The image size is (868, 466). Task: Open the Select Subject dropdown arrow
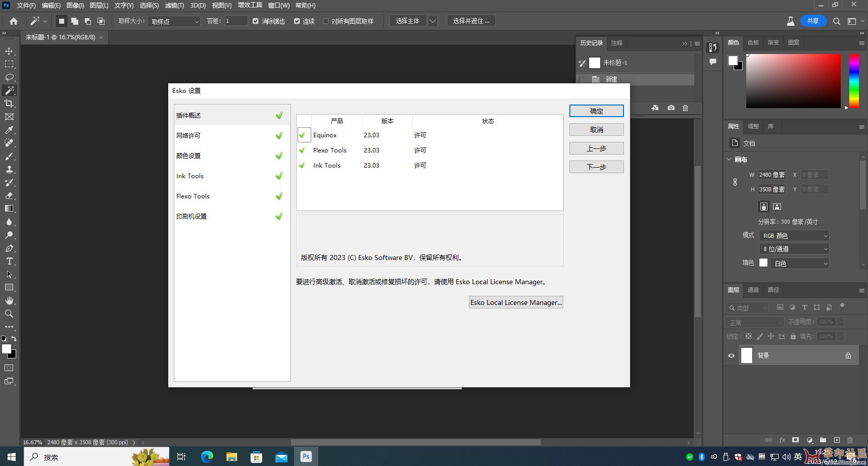(x=433, y=21)
